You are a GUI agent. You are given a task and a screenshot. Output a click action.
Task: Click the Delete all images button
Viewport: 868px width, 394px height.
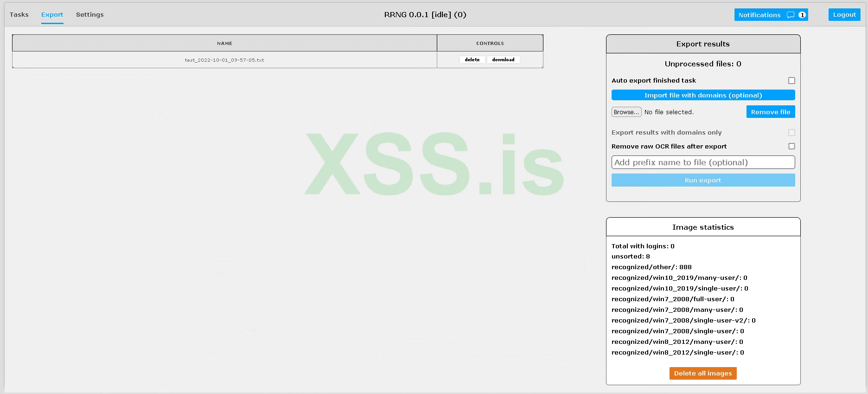(x=703, y=374)
